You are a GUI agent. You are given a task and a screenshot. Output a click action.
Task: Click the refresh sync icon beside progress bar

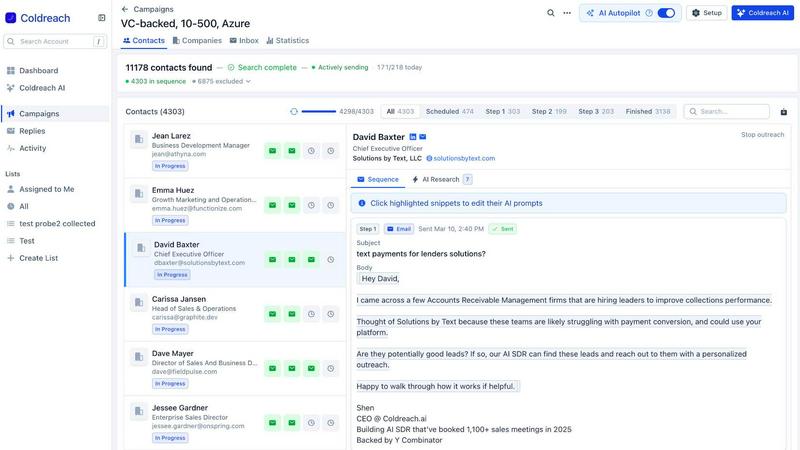pos(293,112)
